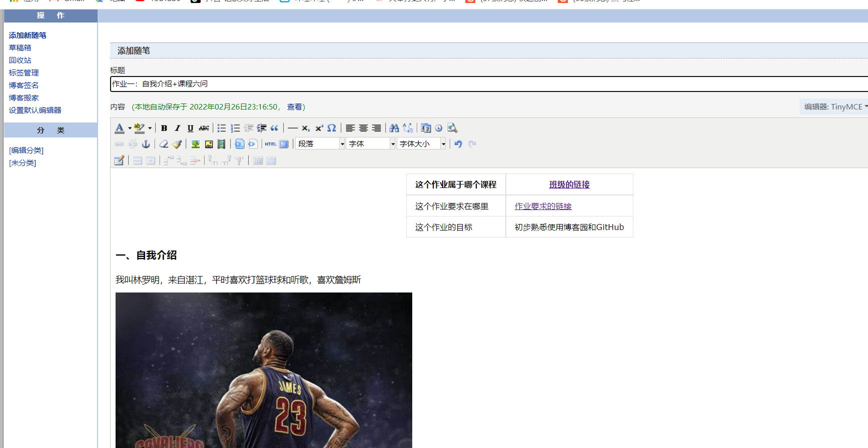Click the 查看 autosave link
Viewport: 868px width, 448px height.
pos(295,107)
